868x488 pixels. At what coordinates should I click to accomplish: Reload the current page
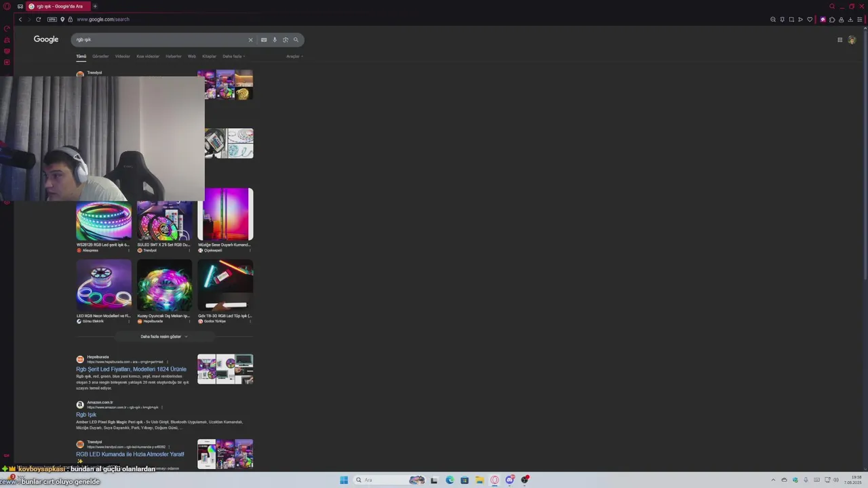39,20
